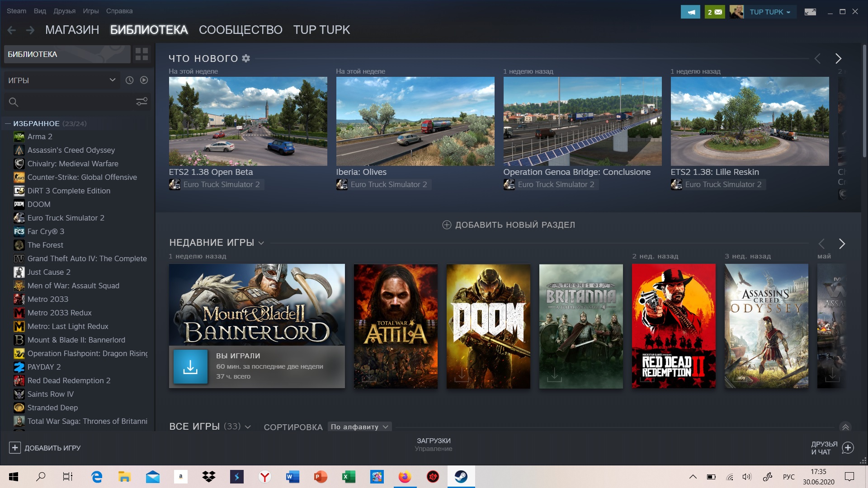868x488 pixels.
Task: Go back with the navigation arrow
Action: 12,30
